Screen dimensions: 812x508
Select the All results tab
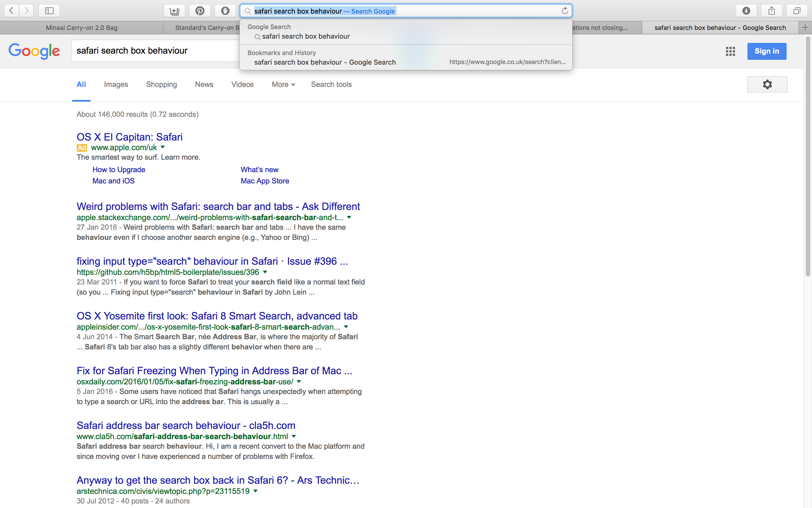coord(81,84)
